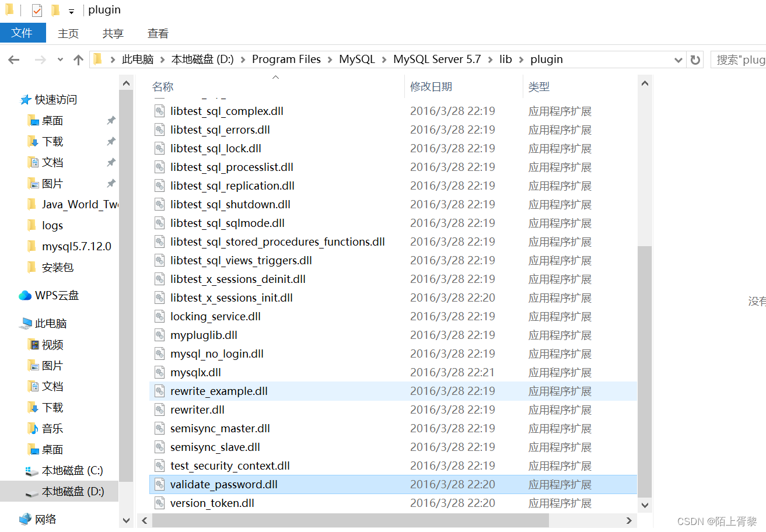766x532 pixels.
Task: Click the back navigation button
Action: 13,59
